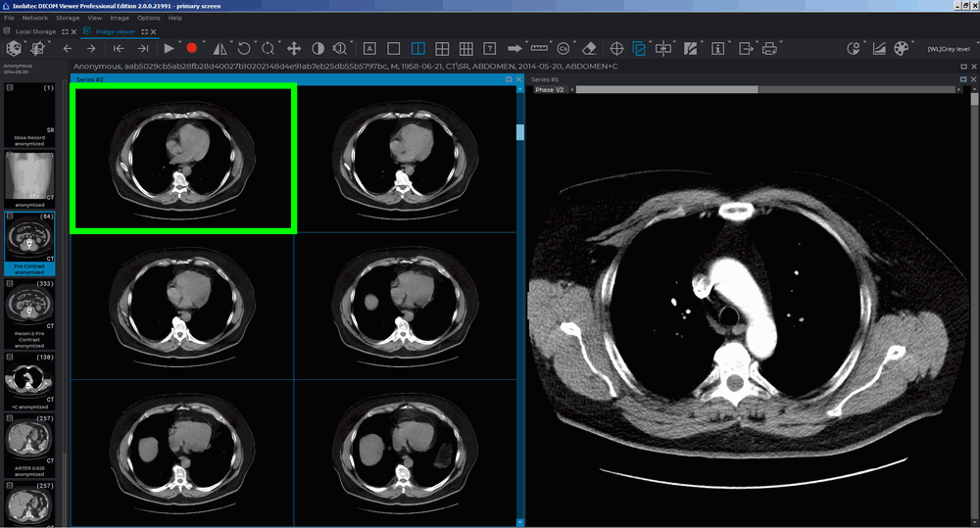The height and width of the screenshot is (528, 980).
Task: Switch to two-column layout
Action: point(418,48)
